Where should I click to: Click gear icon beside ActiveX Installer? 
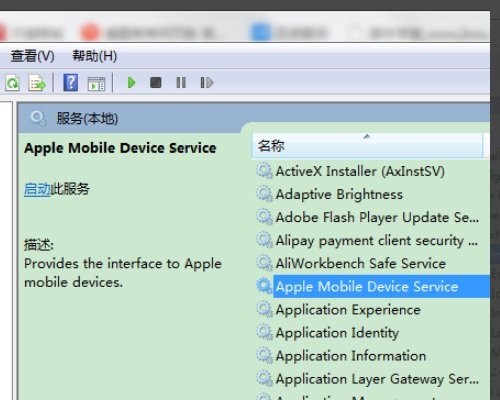pyautogui.click(x=264, y=171)
